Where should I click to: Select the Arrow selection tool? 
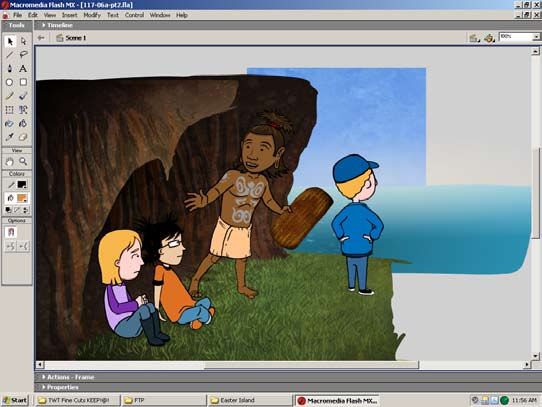click(x=10, y=41)
